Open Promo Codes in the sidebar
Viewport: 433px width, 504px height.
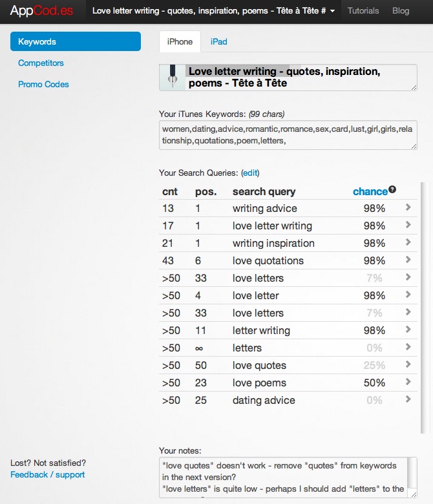[x=43, y=84]
